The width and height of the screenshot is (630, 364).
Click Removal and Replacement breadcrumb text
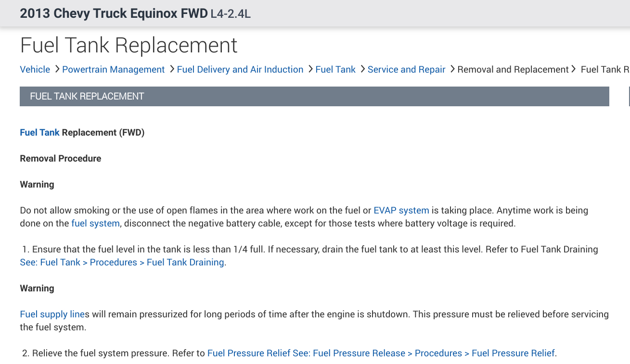pos(513,70)
